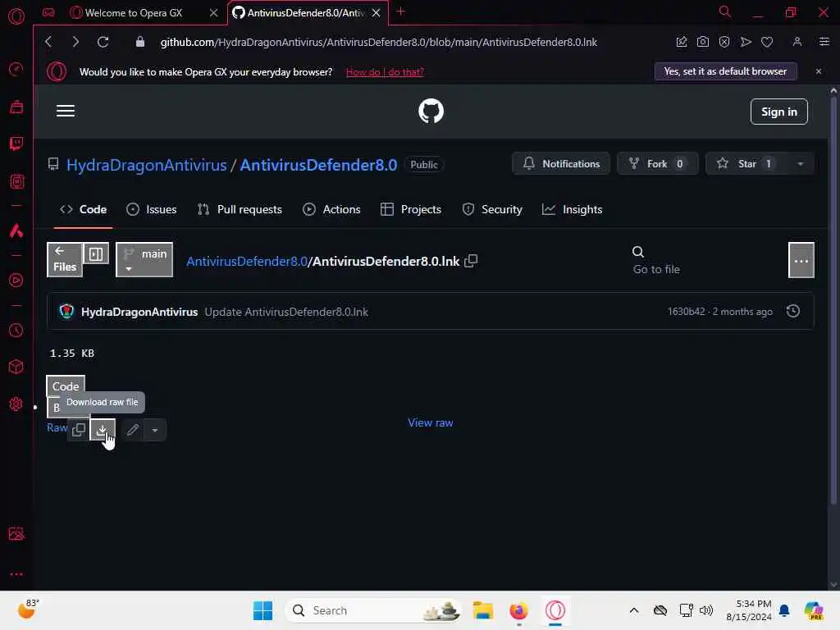Click the browser Back arrow
The width and height of the screenshot is (840, 630).
point(48,42)
